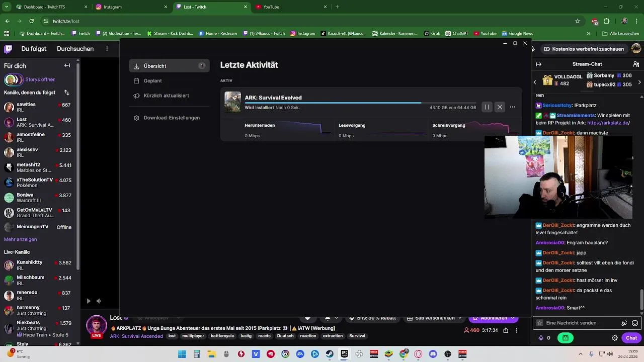The image size is (644, 362).
Task: Change sort order of followed channels
Action: click(x=66, y=93)
